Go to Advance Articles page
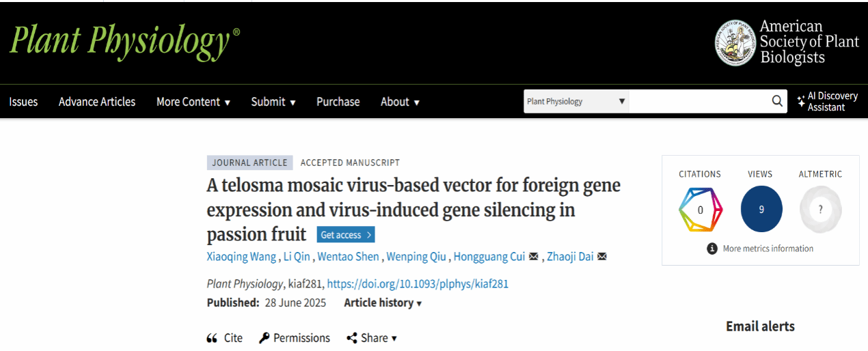The width and height of the screenshot is (868, 351). click(x=97, y=102)
